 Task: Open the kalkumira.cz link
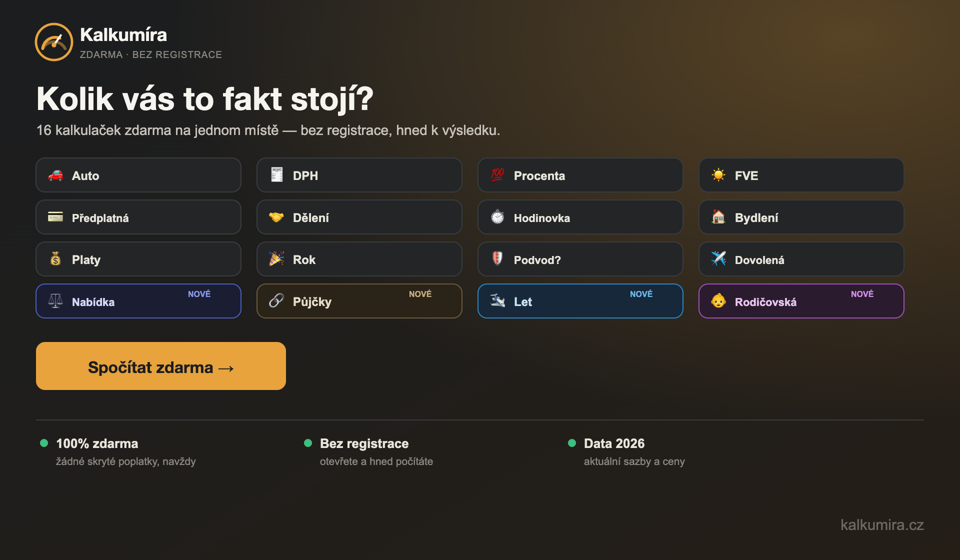[882, 525]
